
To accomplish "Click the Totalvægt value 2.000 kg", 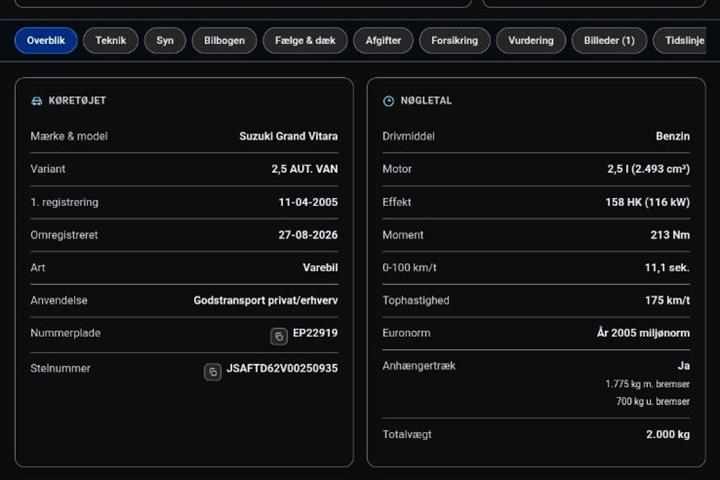I will click(668, 435).
